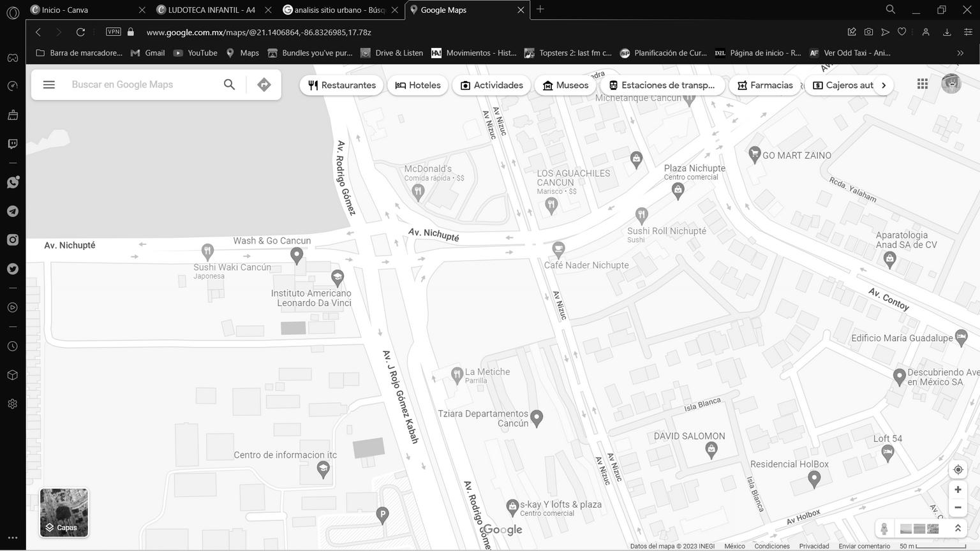Open Easy Setup sliders icon
Viewport: 980px width, 551px height.
point(968,32)
